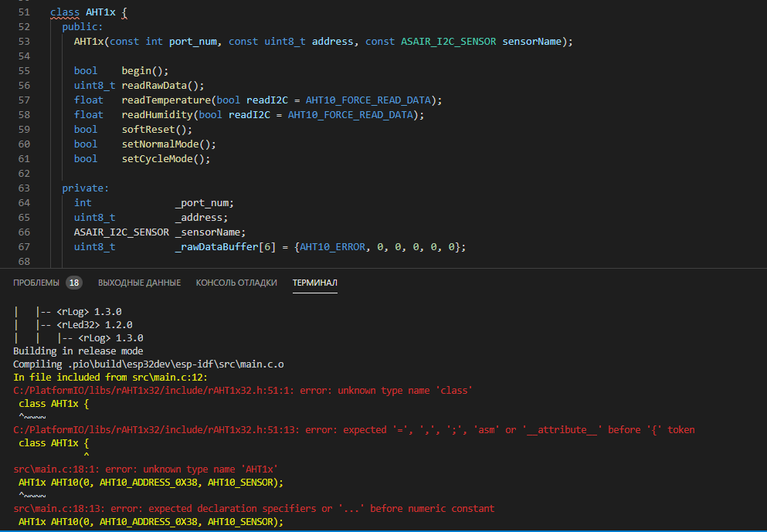This screenshot has height=532, width=767.
Task: Click the 'class' keyword on line 51
Action: pyautogui.click(x=65, y=12)
